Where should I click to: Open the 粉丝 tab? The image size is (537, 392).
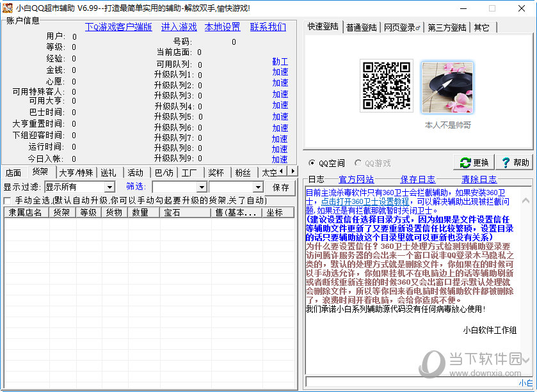pos(243,173)
